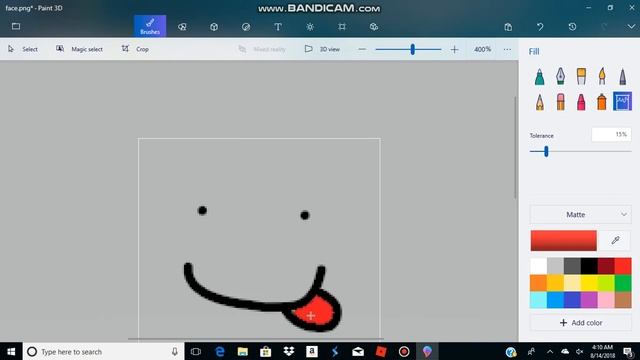Image resolution: width=640 pixels, height=360 pixels.
Task: Zoom out with the minus button
Action: point(362,49)
